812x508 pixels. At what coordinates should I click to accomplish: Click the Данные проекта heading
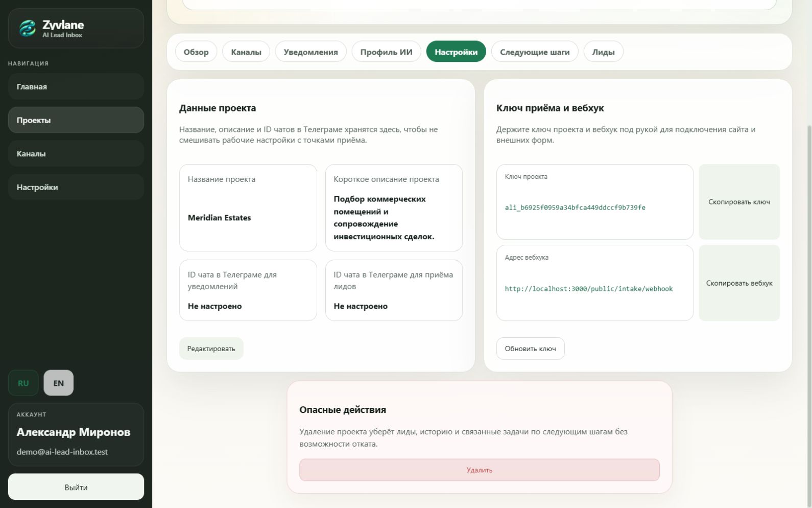(x=218, y=108)
